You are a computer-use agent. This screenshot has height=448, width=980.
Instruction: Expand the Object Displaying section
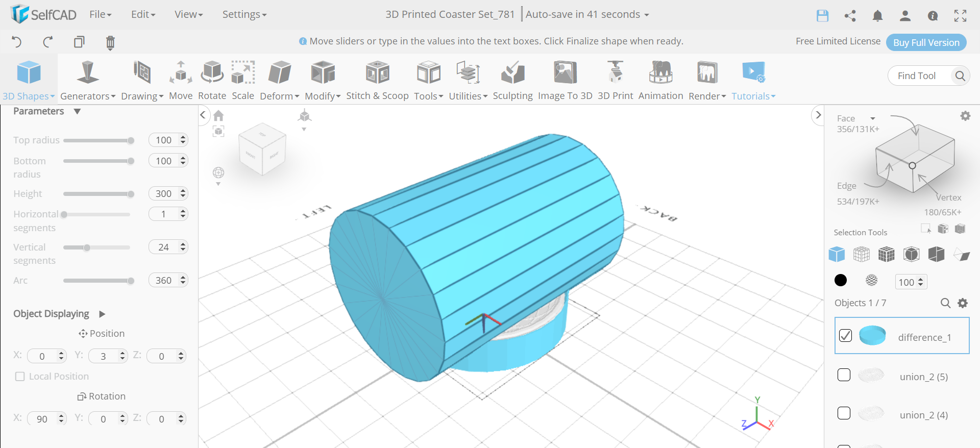click(102, 314)
